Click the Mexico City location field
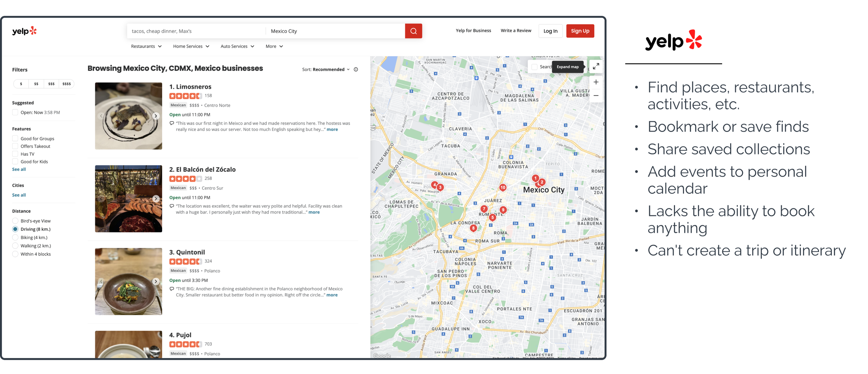 335,31
